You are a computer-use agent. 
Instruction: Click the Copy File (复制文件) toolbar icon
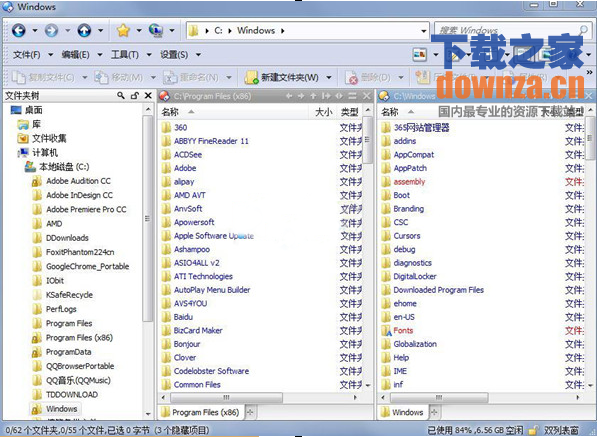[x=18, y=77]
